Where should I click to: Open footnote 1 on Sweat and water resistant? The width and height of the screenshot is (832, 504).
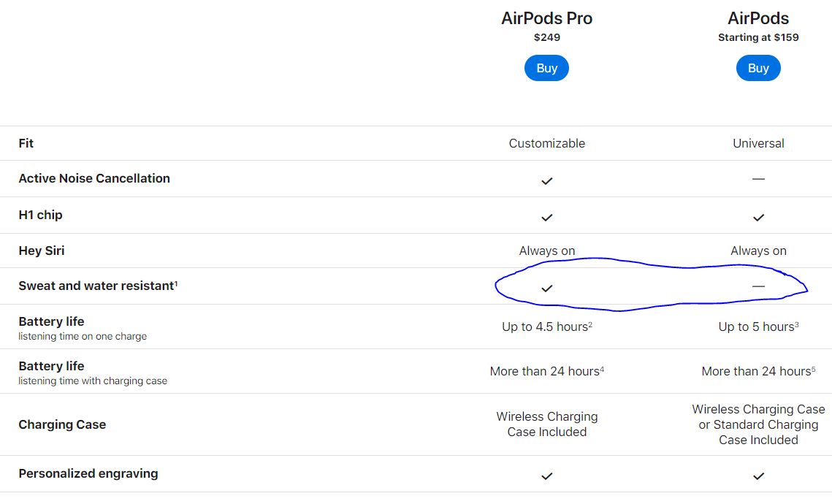point(176,283)
